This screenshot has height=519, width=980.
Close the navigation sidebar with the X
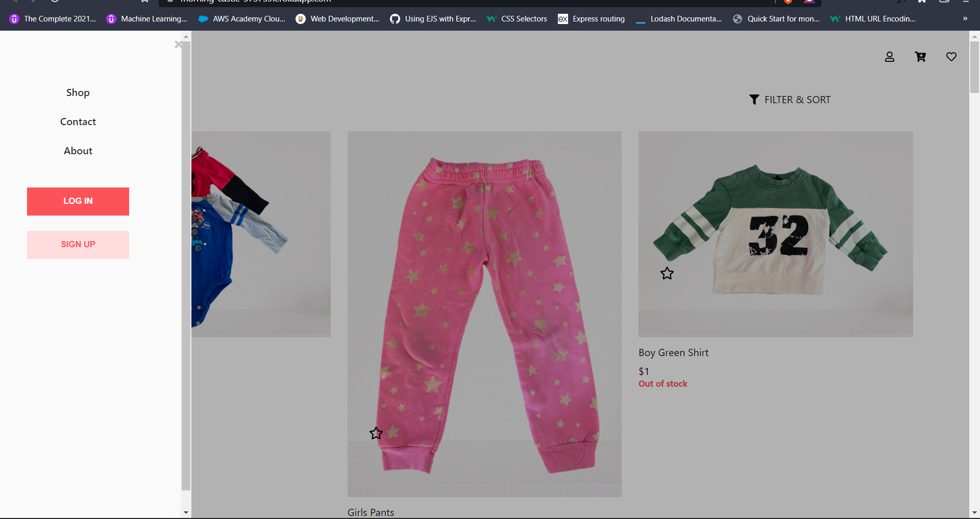pyautogui.click(x=179, y=44)
